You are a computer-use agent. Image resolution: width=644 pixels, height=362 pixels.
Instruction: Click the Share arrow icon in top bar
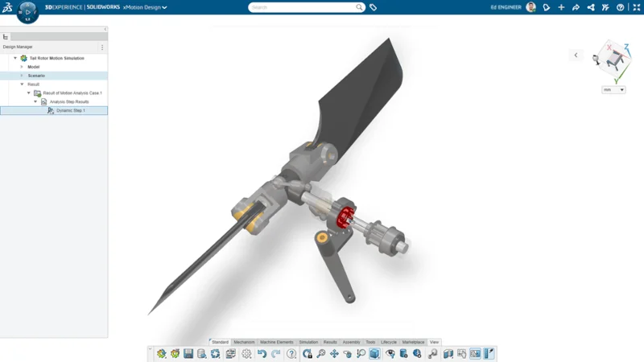576,7
